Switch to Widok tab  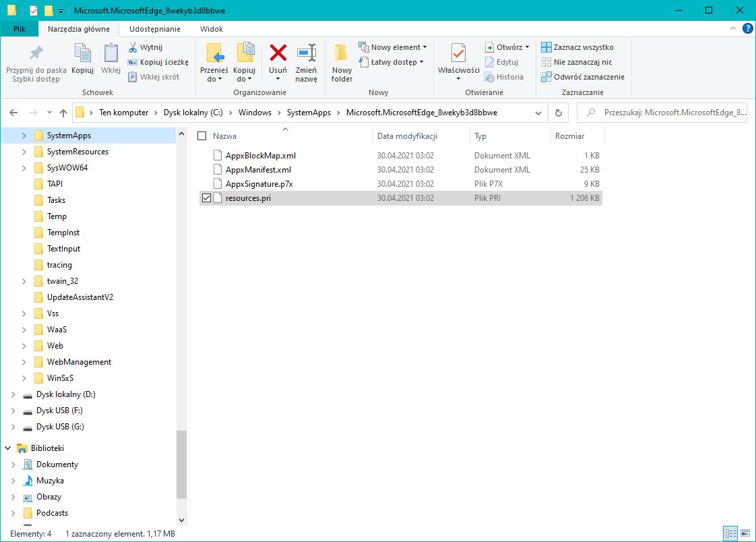(212, 29)
